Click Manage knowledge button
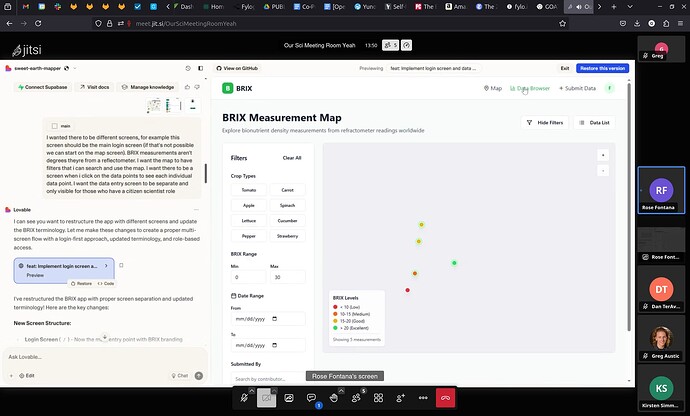The image size is (690, 416). pyautogui.click(x=148, y=87)
